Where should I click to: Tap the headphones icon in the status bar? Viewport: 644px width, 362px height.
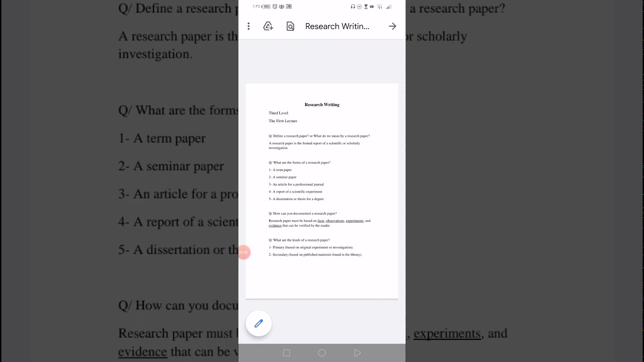point(353,7)
